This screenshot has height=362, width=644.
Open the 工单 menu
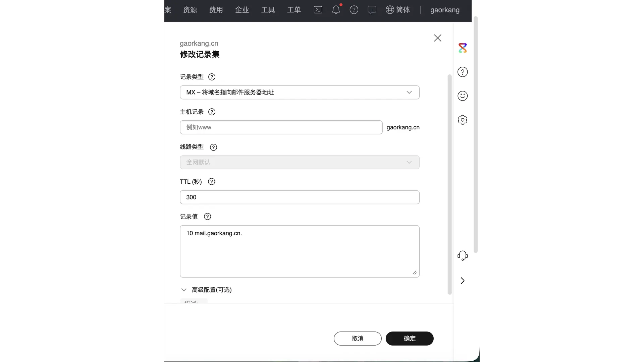click(294, 10)
